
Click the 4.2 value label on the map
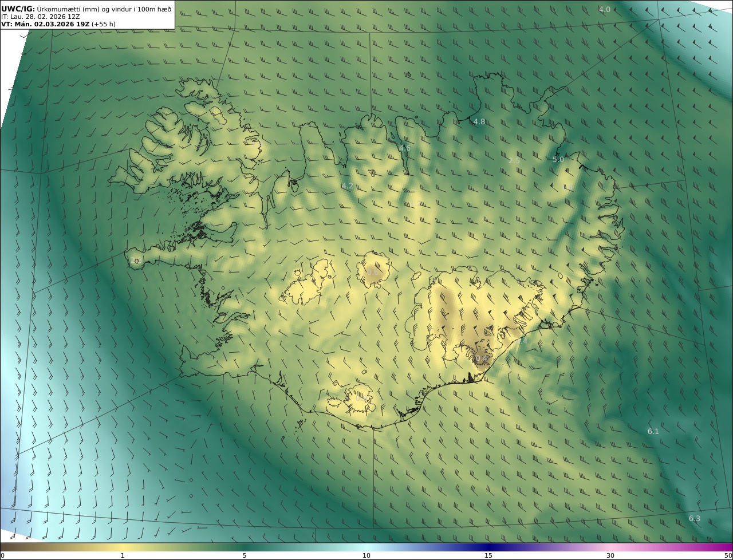click(348, 186)
